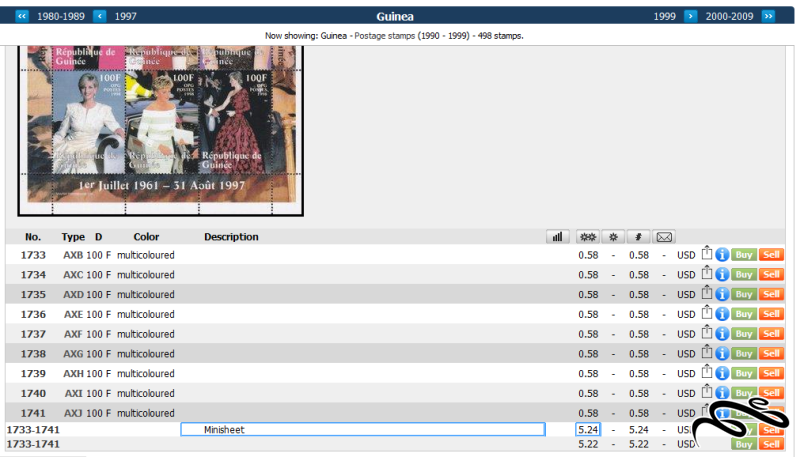Click the Guinea country title

(x=395, y=16)
